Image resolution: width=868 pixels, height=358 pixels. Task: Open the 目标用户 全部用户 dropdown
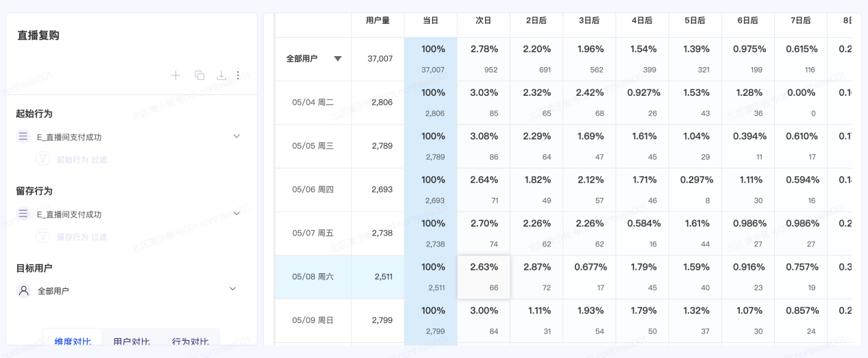click(232, 289)
